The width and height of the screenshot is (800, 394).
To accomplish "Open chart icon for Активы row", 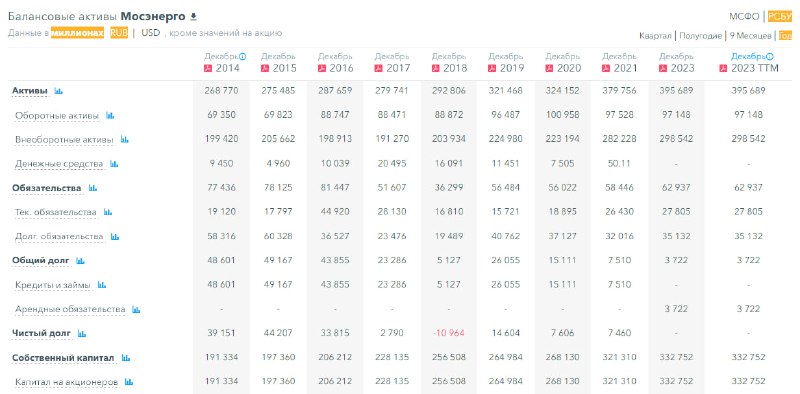I will point(58,91).
